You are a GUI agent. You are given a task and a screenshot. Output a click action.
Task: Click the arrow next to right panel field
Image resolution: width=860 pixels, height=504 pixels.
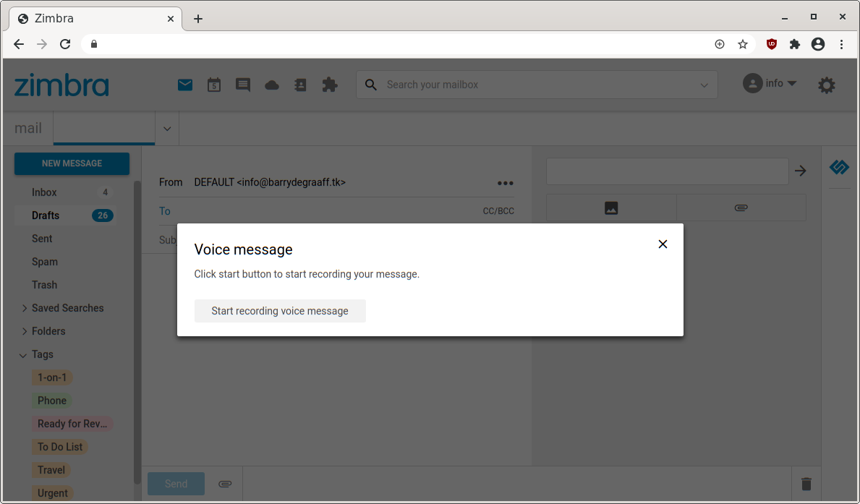(800, 171)
